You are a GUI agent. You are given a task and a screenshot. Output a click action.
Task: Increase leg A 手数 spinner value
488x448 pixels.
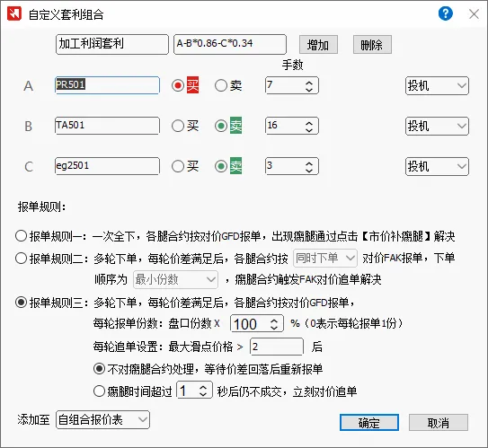pos(309,83)
